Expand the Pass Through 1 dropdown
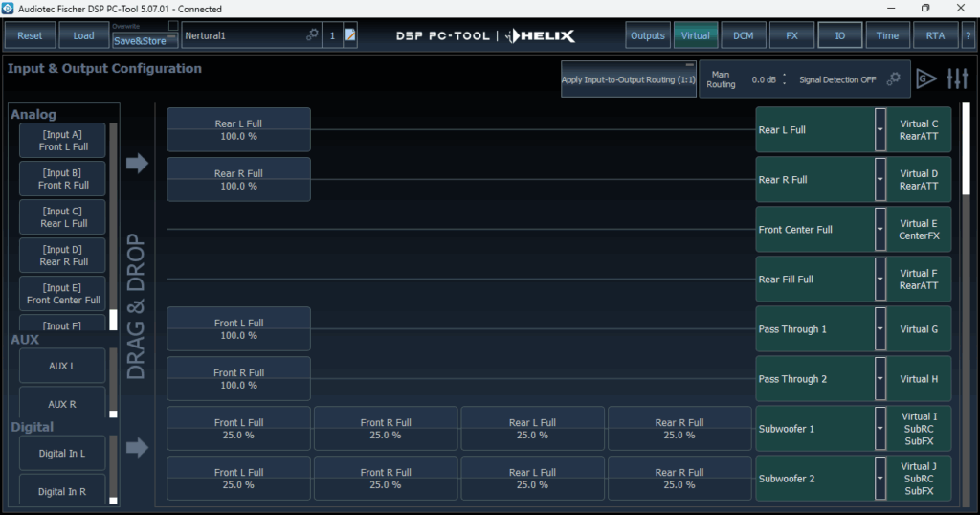Image resolution: width=980 pixels, height=515 pixels. point(880,329)
